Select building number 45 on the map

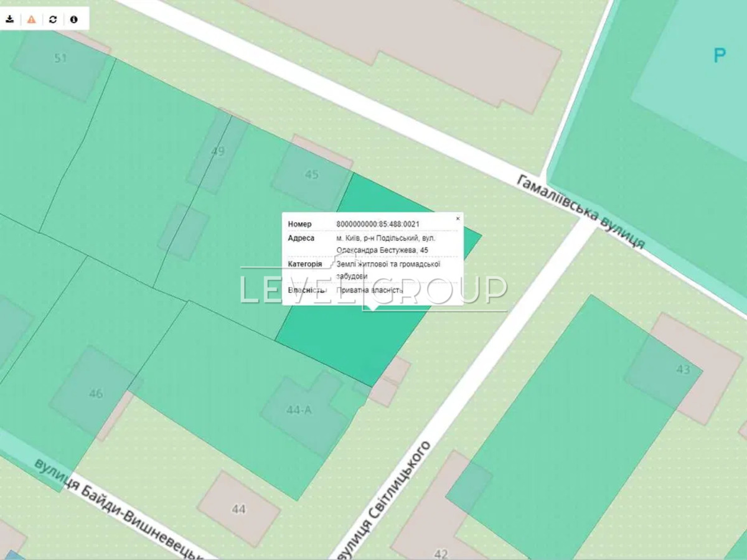[x=312, y=174]
